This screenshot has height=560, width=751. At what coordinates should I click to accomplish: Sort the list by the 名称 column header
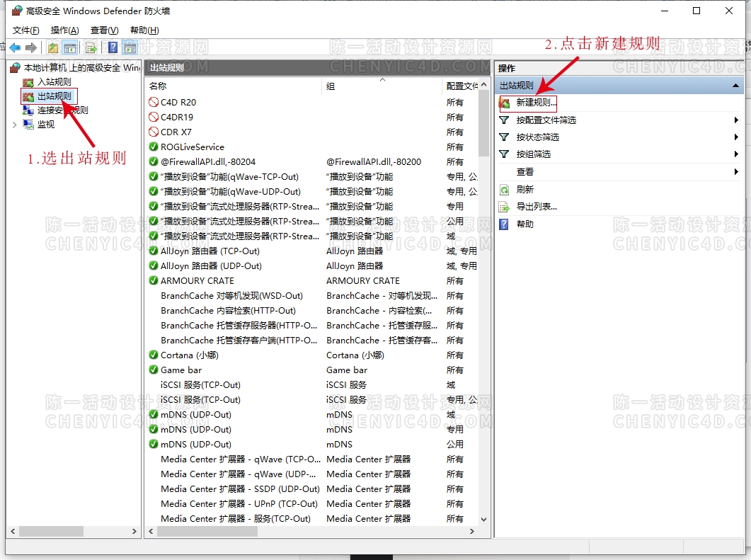click(x=234, y=86)
